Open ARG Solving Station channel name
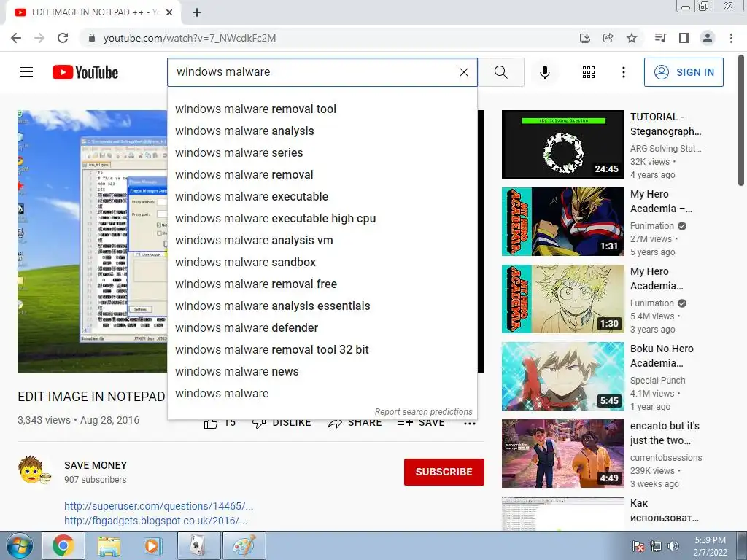 (665, 149)
